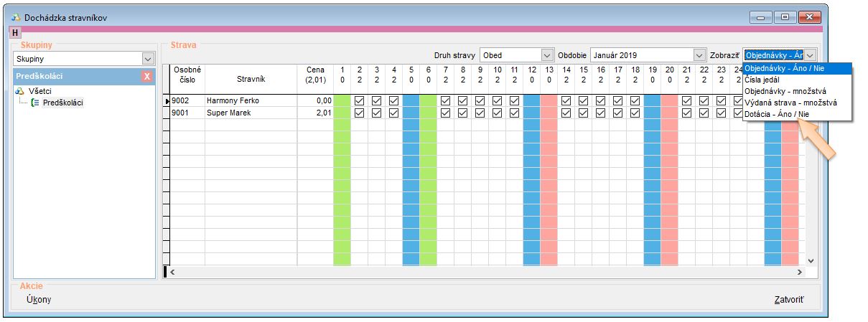The width and height of the screenshot is (868, 322).
Task: Open the Úkony actions button
Action: click(x=38, y=300)
